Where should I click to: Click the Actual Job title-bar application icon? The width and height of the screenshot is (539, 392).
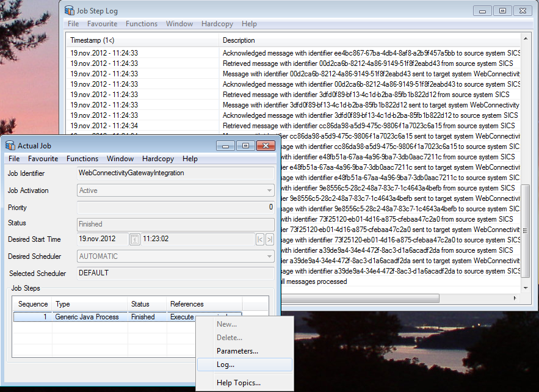10,145
